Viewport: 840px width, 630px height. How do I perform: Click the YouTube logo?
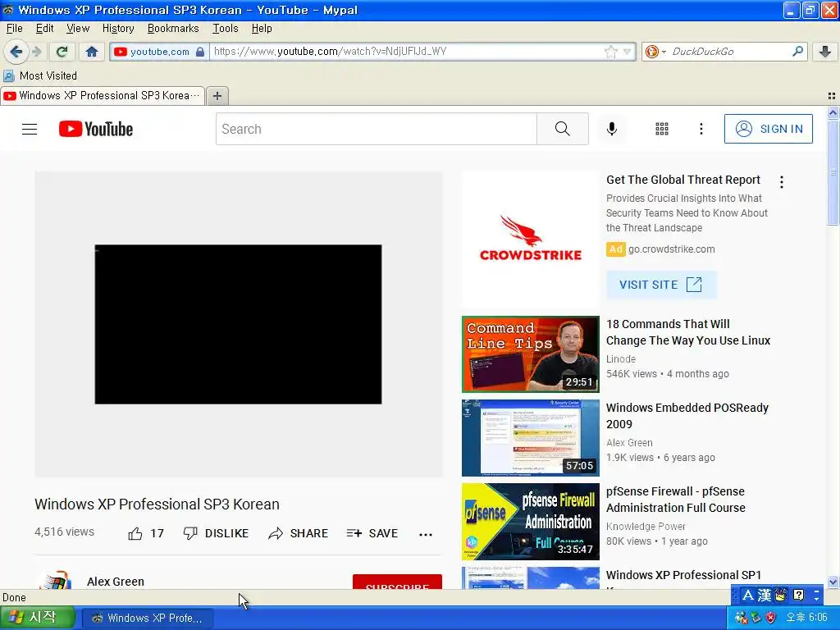click(x=96, y=129)
